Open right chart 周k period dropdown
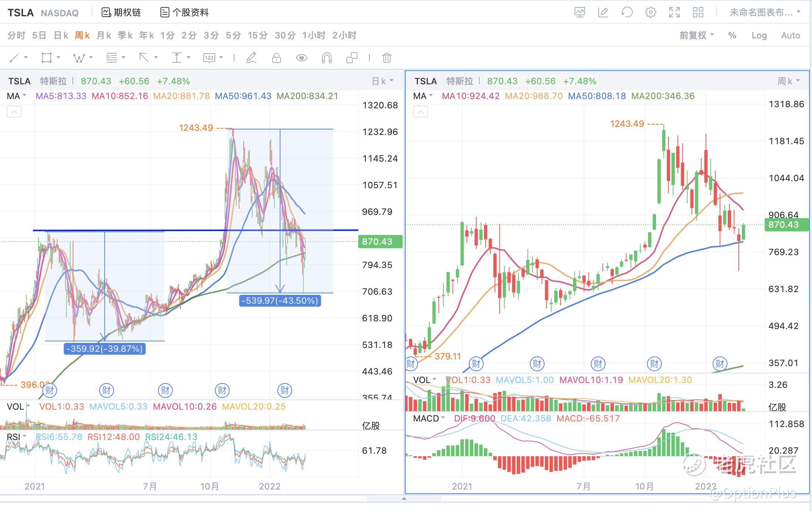 click(x=788, y=81)
